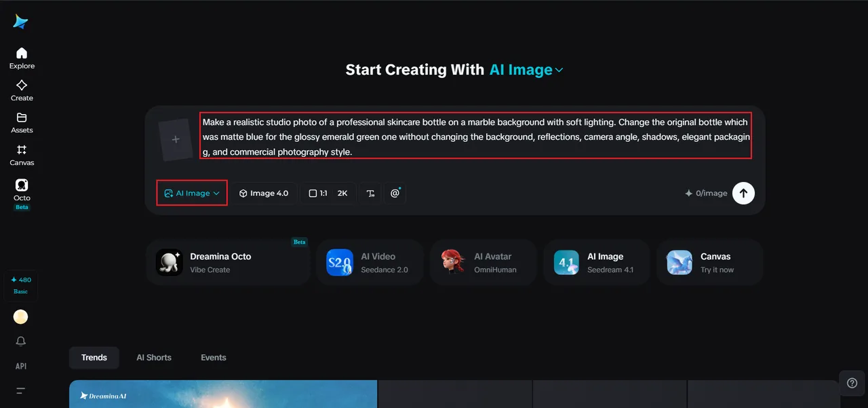The height and width of the screenshot is (408, 868).
Task: Click the sidebar menu icon at bottom
Action: [21, 390]
